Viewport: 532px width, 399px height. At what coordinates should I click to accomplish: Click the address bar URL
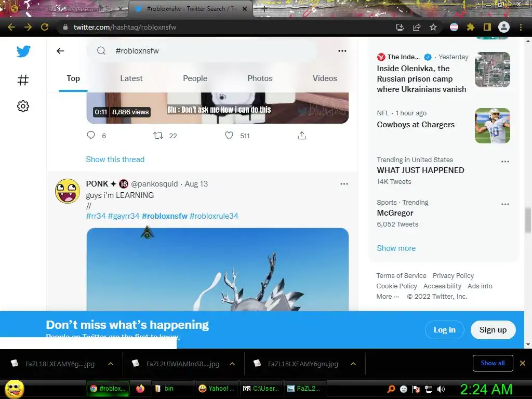(x=125, y=27)
